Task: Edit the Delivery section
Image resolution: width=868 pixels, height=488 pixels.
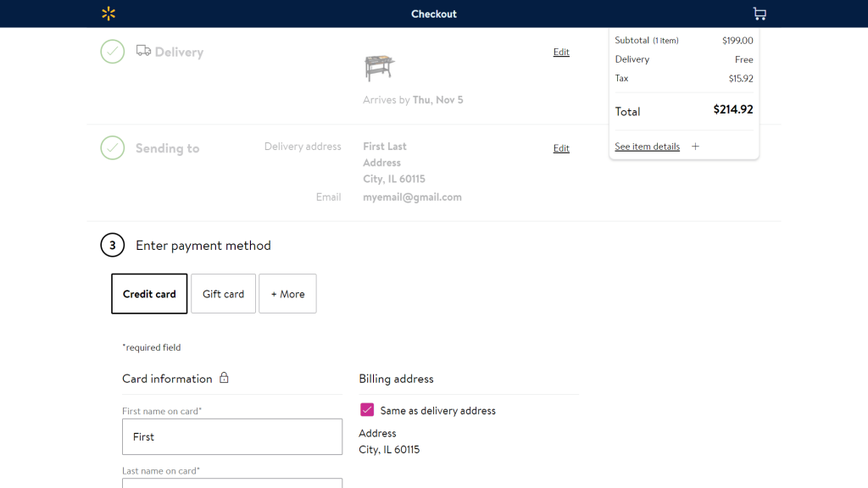Action: point(561,53)
